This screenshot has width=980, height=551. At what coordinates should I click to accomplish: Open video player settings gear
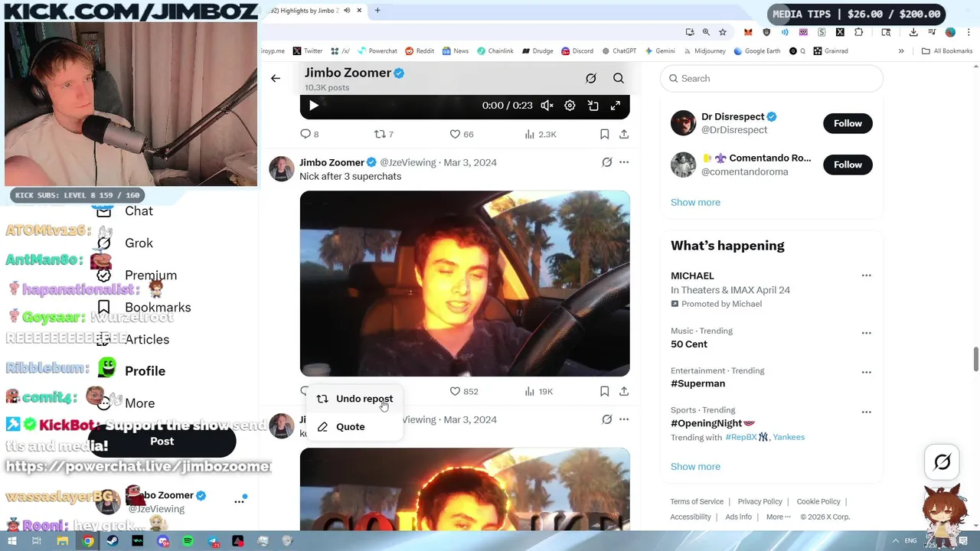(x=570, y=106)
